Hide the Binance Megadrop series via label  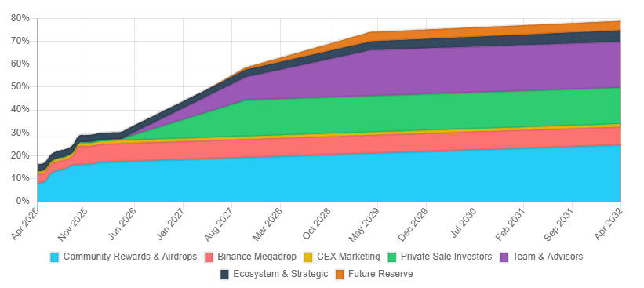coord(257,257)
